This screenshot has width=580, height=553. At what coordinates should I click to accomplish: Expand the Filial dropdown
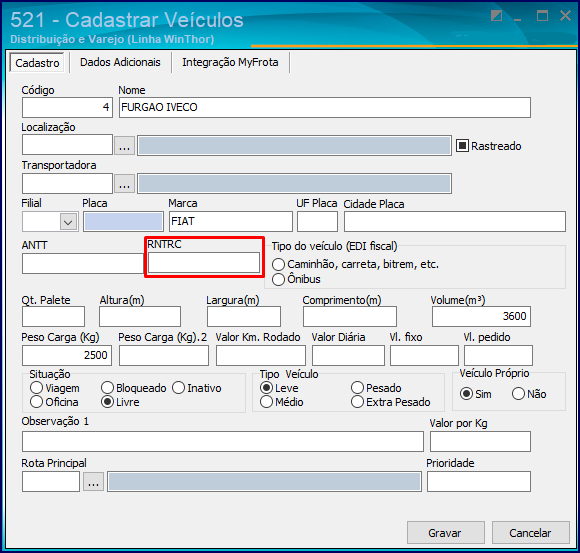click(x=68, y=222)
